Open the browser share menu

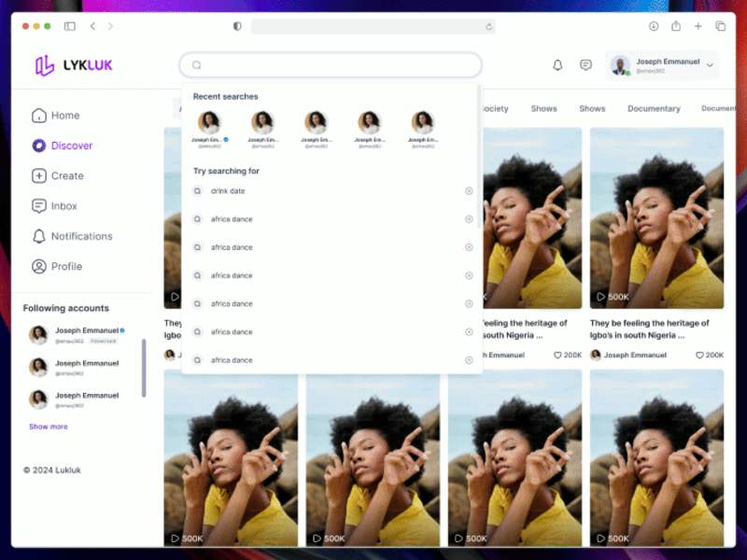676,26
